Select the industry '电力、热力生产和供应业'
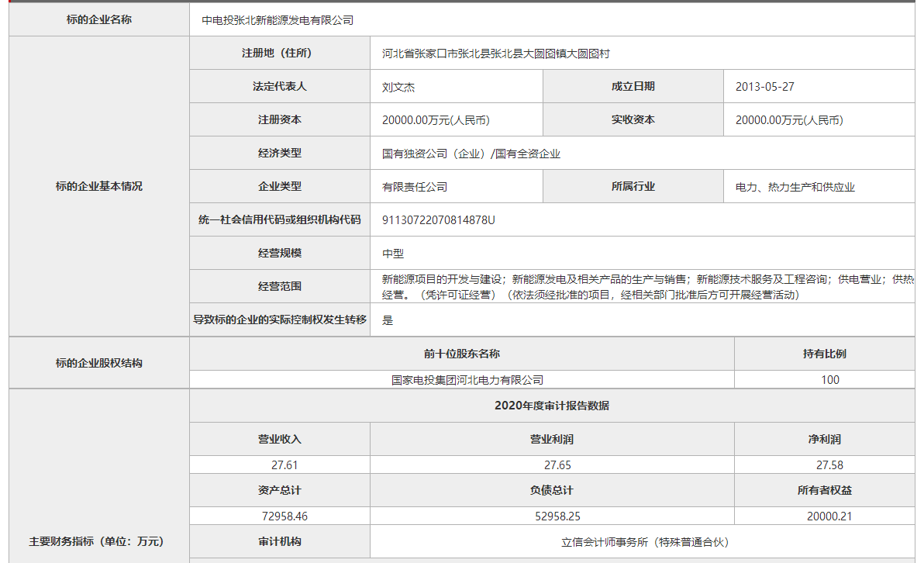924x563 pixels. point(795,187)
